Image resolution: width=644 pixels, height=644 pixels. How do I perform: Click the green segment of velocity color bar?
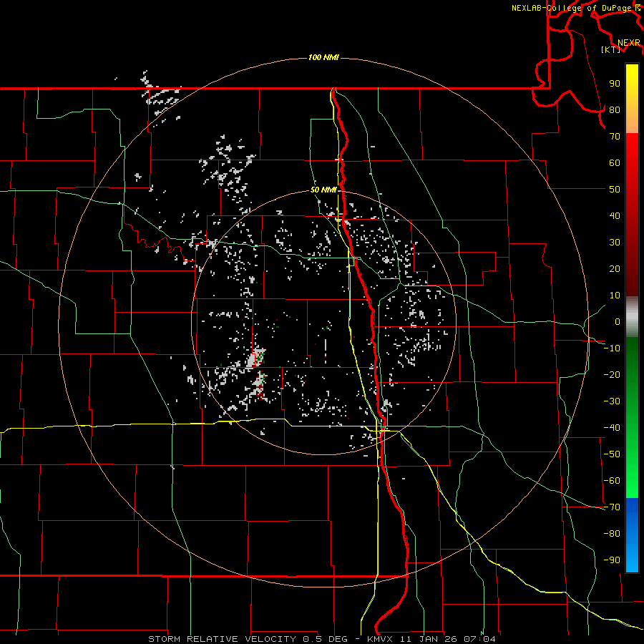coord(632,418)
